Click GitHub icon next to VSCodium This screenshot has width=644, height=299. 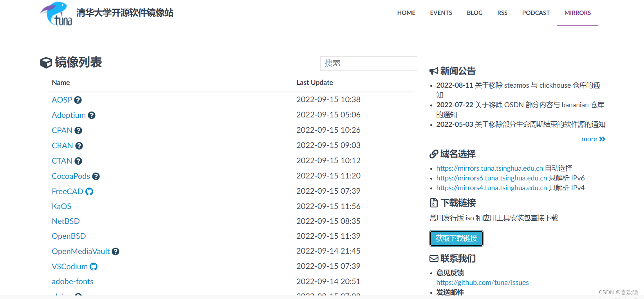94,267
